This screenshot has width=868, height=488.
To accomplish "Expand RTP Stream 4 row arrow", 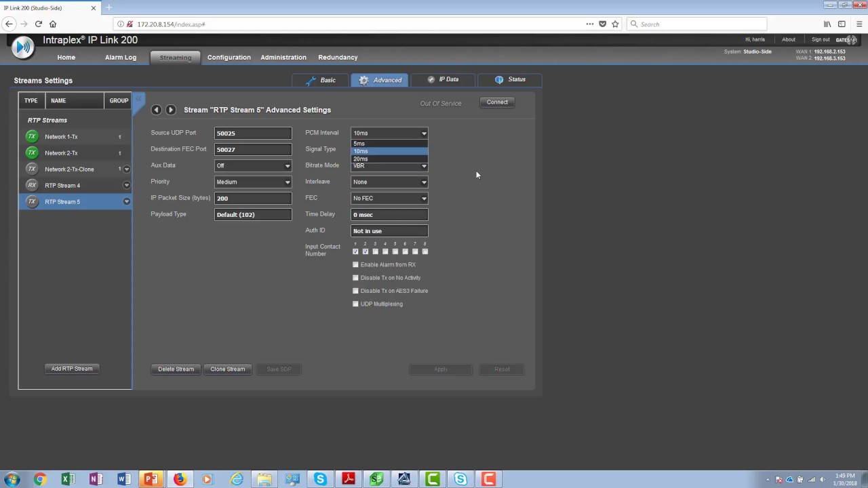I will (126, 185).
